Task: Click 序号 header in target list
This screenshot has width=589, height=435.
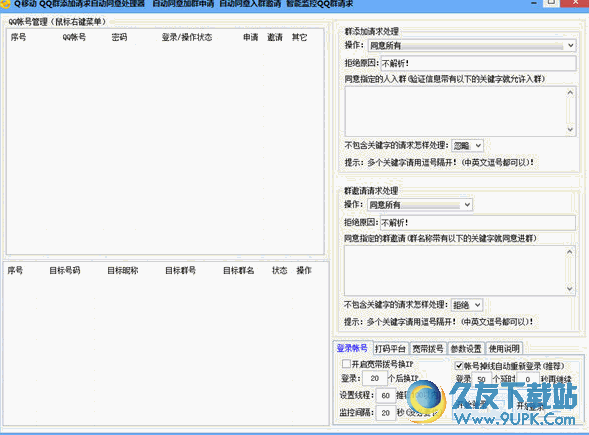Action: click(15, 270)
